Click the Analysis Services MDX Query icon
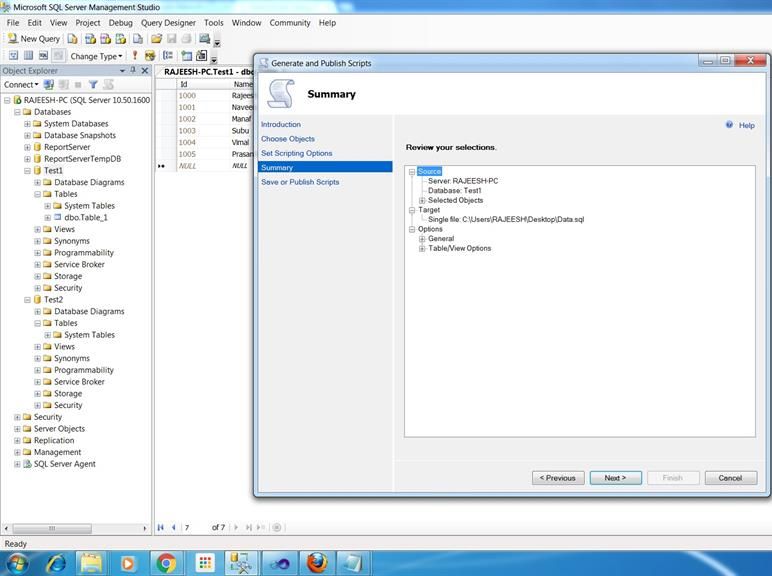The image size is (772, 576). (90, 38)
